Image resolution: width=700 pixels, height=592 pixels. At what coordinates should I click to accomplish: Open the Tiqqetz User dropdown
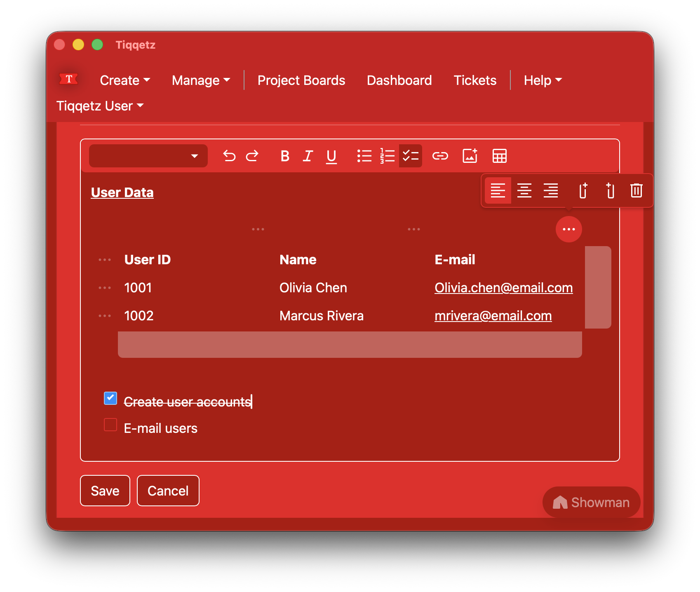click(100, 106)
